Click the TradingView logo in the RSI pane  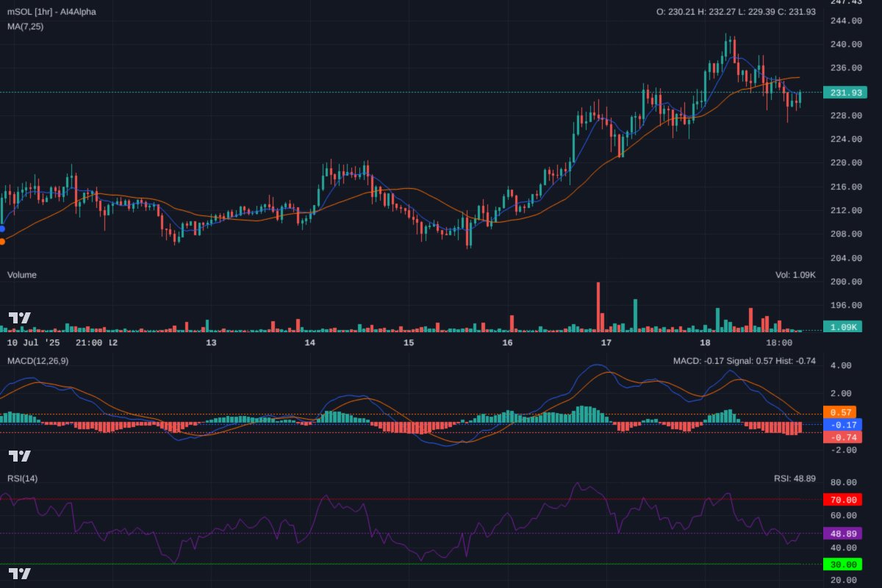[20, 573]
